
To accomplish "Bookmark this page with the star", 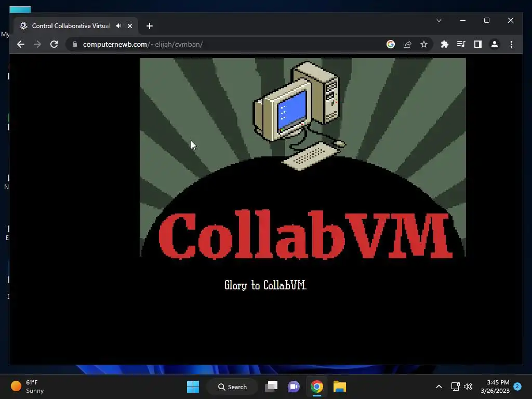I will click(x=424, y=44).
